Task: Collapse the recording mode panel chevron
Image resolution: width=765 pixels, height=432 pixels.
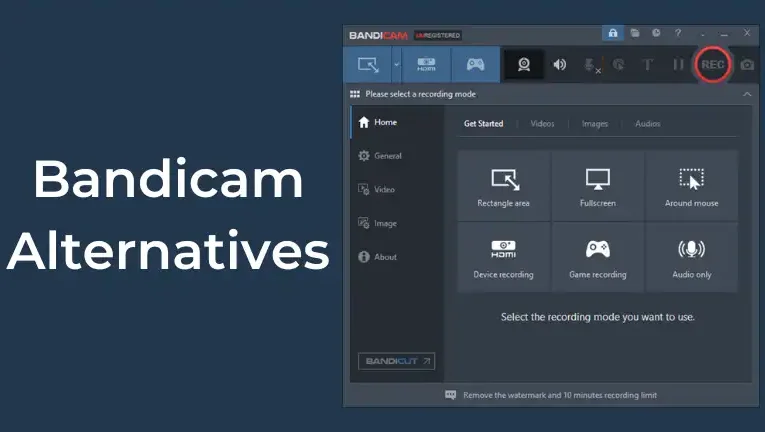Action: click(x=746, y=94)
